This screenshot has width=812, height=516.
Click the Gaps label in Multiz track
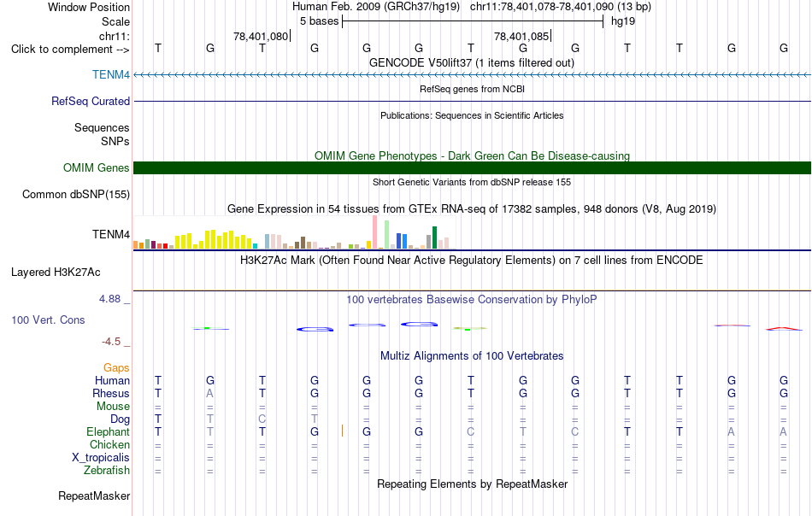tap(116, 368)
